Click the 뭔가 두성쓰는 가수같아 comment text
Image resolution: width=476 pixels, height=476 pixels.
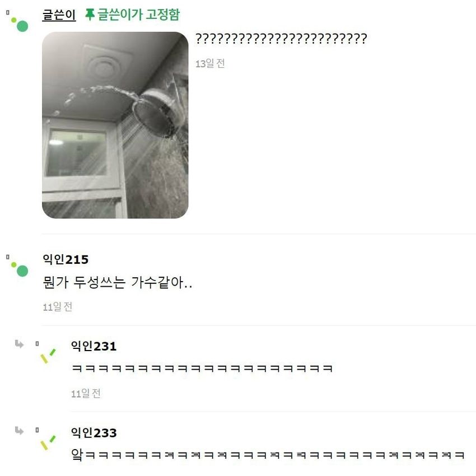click(118, 282)
